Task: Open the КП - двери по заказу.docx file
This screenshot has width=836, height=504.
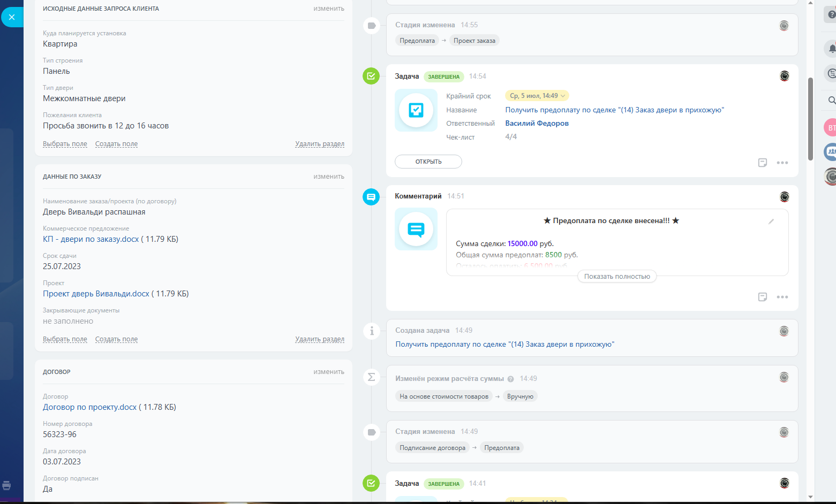Action: pos(91,239)
